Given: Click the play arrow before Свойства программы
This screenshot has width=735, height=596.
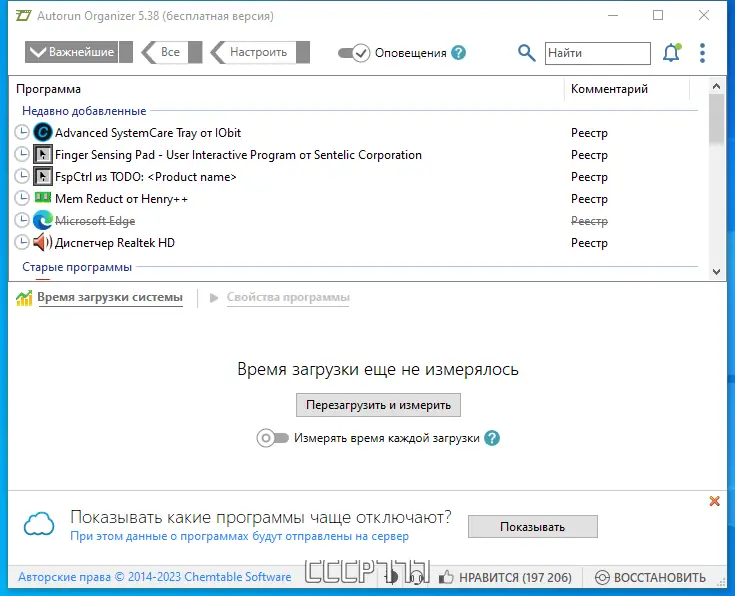Looking at the screenshot, I should [x=214, y=298].
